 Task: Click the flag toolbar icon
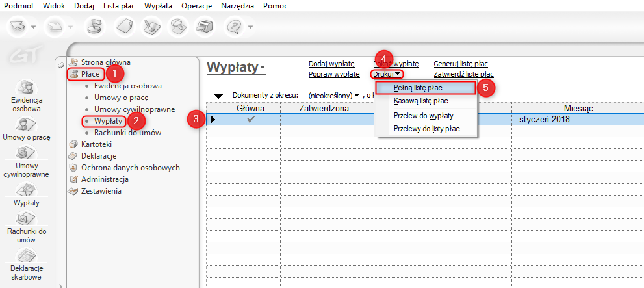(x=95, y=27)
